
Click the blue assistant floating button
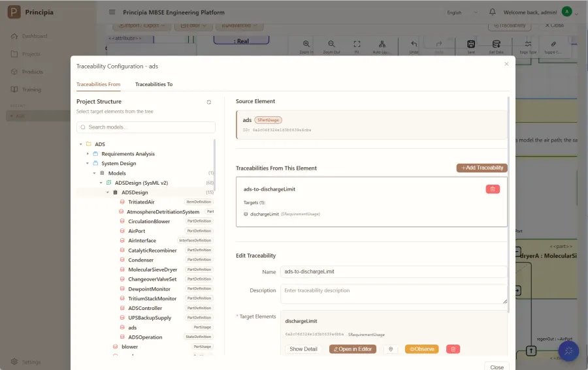click(x=568, y=351)
